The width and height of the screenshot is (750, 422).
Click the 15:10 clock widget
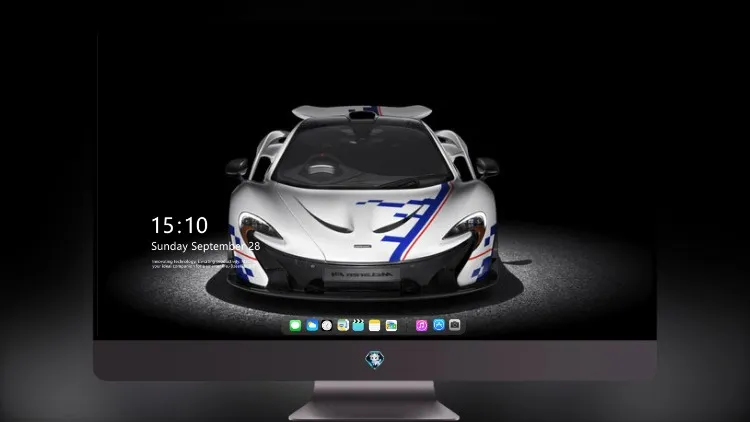click(x=179, y=225)
